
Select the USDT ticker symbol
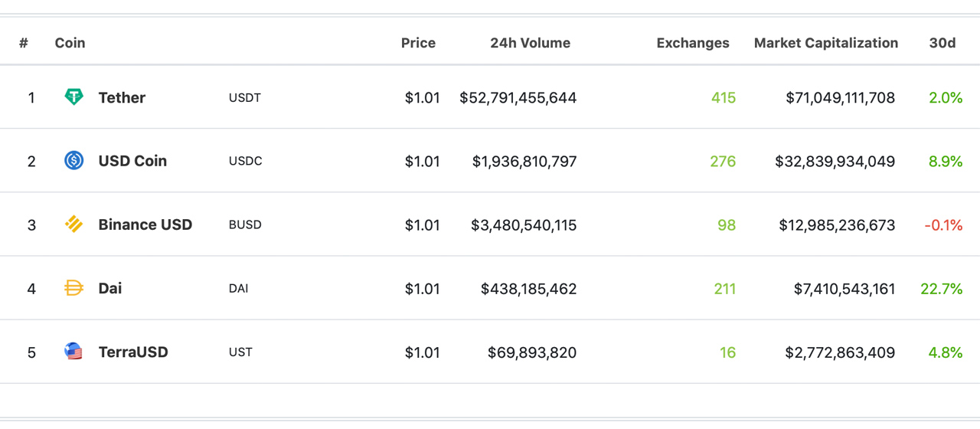pos(245,98)
